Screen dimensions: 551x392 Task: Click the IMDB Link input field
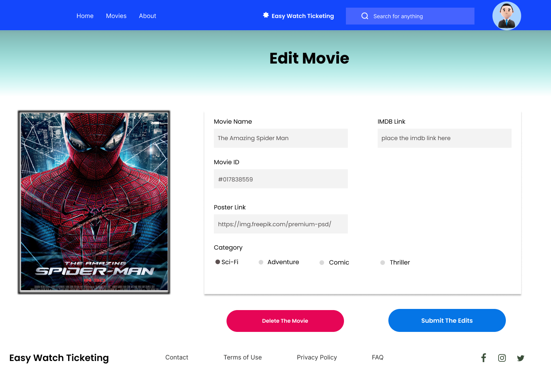coord(445,138)
